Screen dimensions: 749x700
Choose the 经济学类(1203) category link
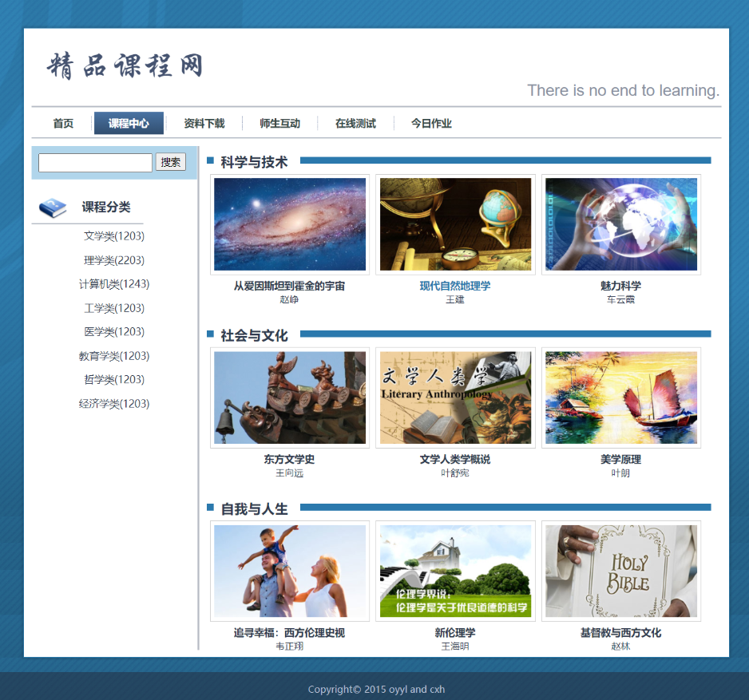114,404
